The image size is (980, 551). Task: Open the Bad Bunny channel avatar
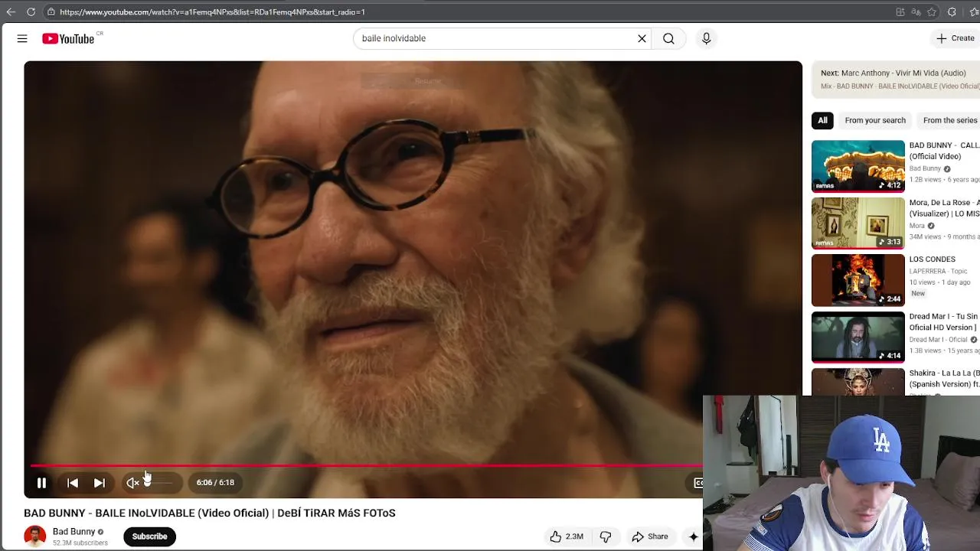pyautogui.click(x=34, y=536)
